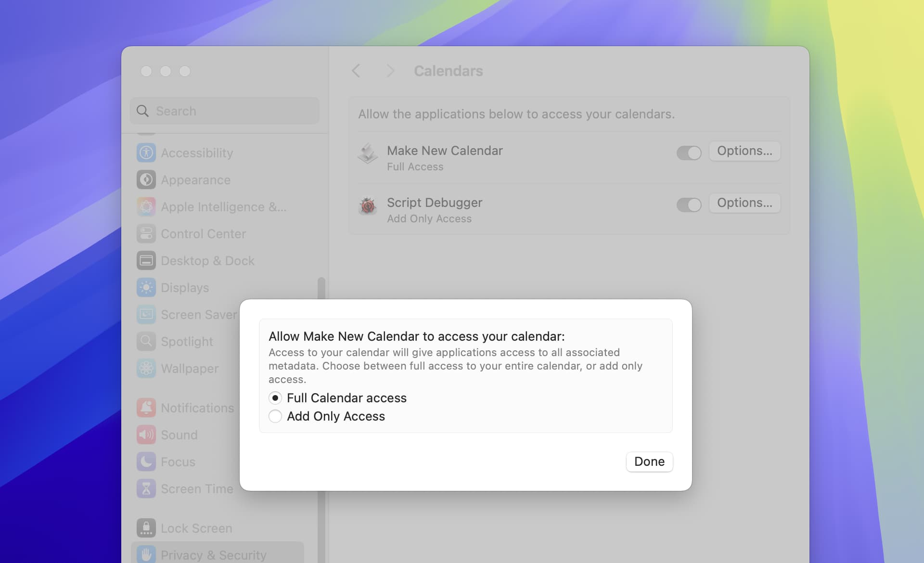Open the Appearance settings icon

146,179
